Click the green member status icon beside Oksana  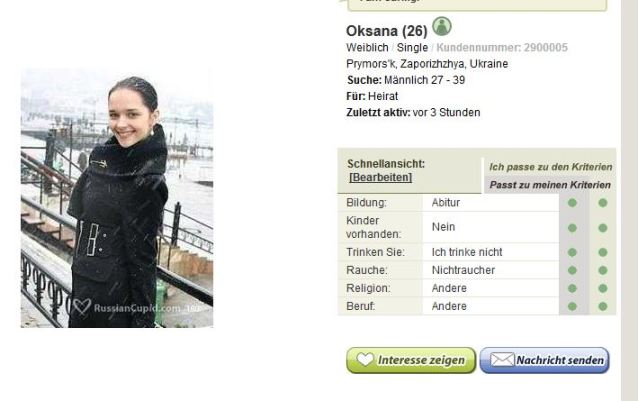click(441, 26)
